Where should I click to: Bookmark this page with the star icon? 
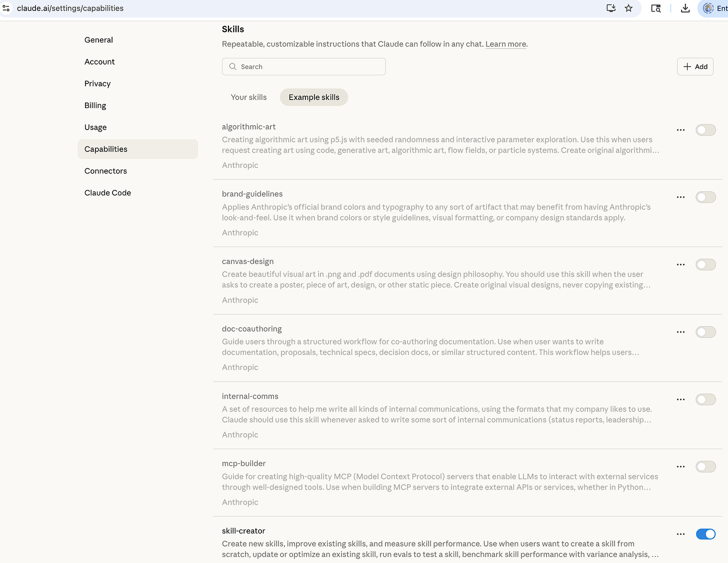[x=628, y=8]
